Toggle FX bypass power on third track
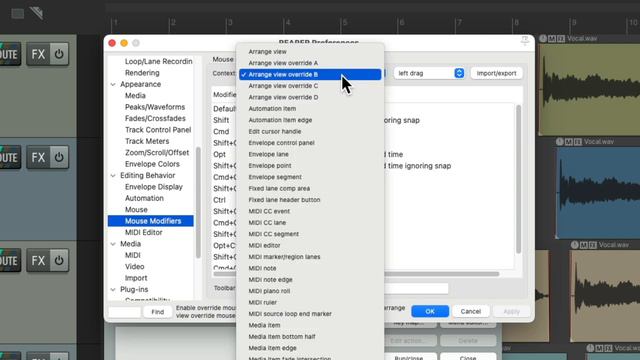The width and height of the screenshot is (640, 360). click(59, 260)
